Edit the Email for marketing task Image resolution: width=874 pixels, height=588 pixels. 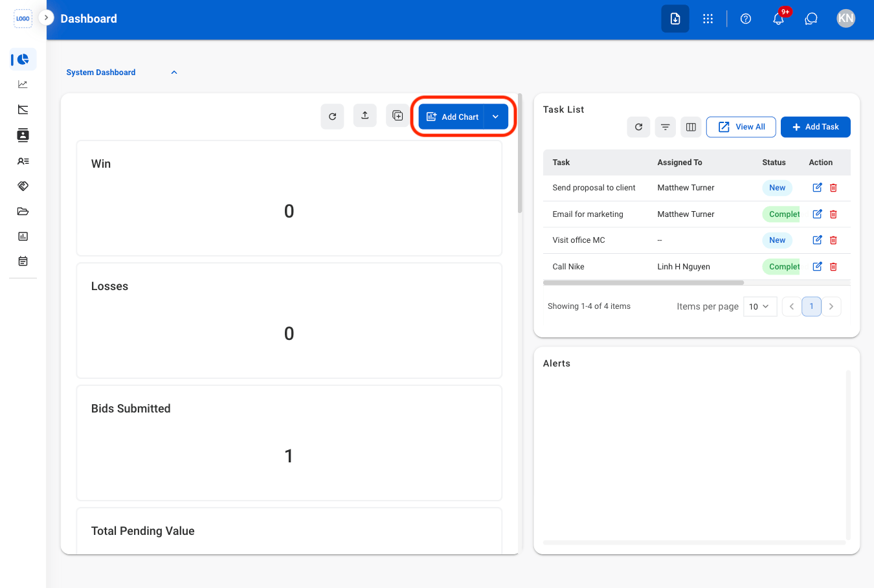coord(818,214)
